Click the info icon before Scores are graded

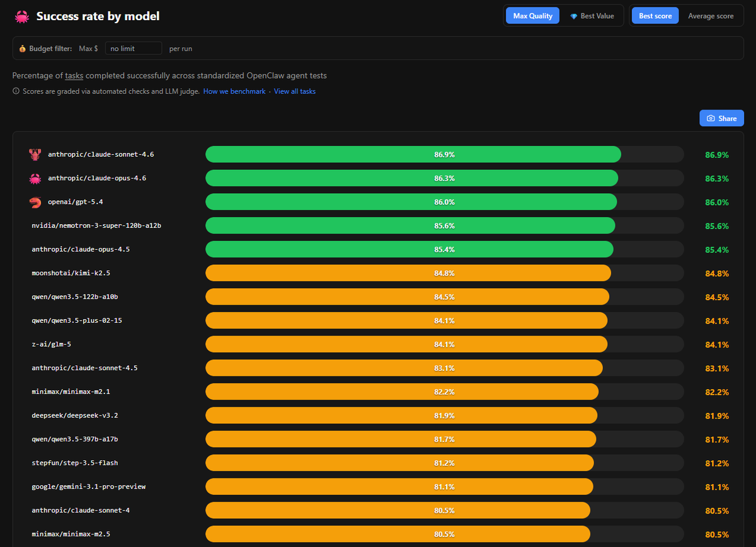(x=16, y=91)
